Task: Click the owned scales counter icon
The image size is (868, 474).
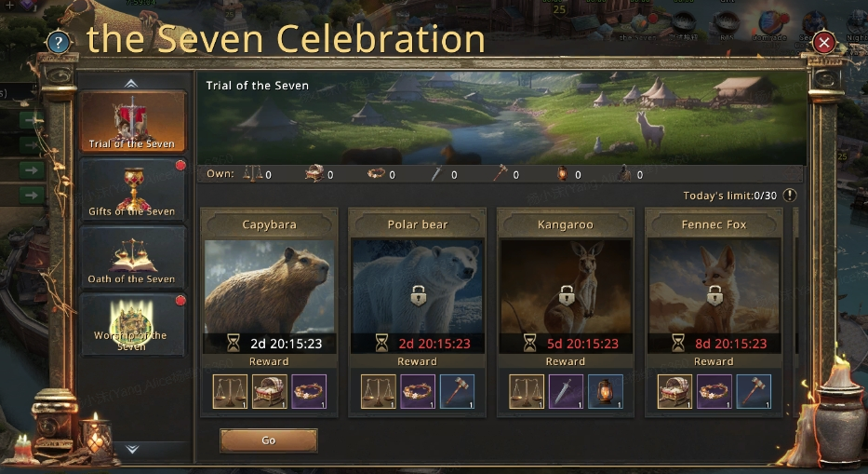Action: pos(252,174)
